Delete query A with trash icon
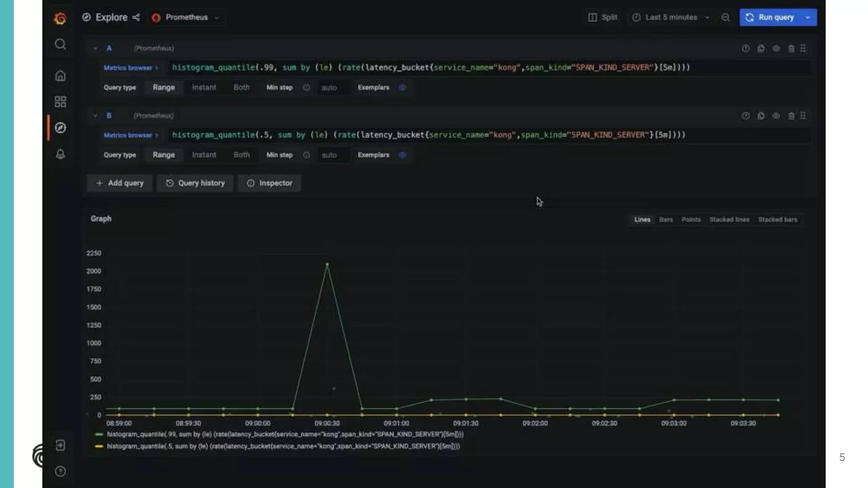This screenshot has width=868, height=488. point(791,48)
